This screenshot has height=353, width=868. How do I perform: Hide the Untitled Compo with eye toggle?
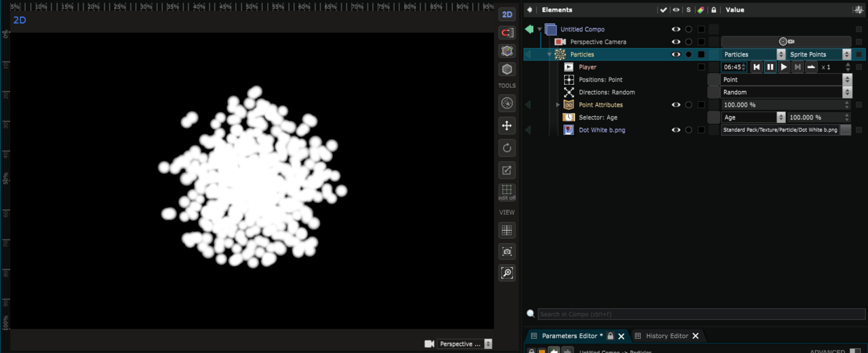676,29
